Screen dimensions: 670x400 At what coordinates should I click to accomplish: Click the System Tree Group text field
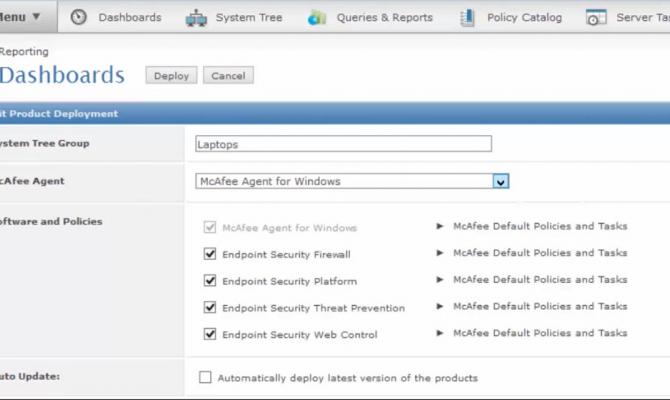coord(344,144)
